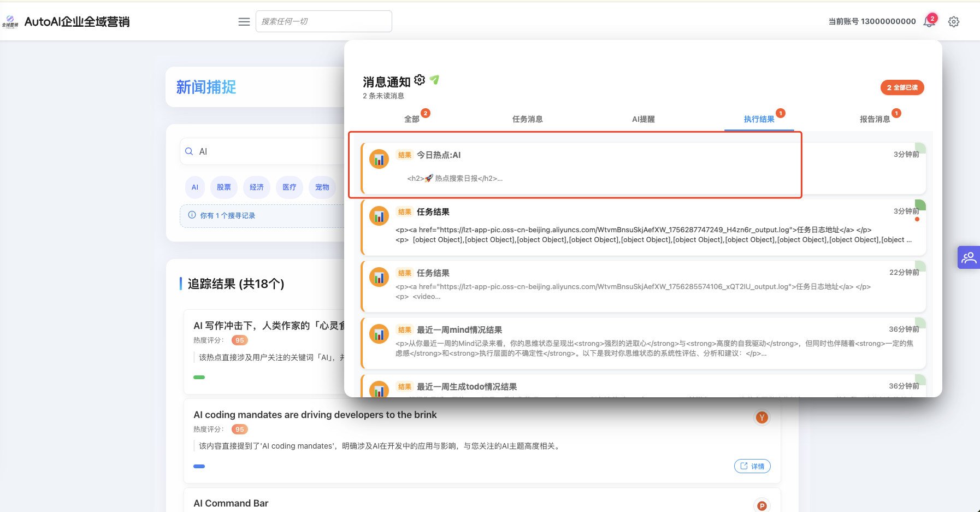
Task: Click the AutoAI logo in the header
Action: [x=10, y=22]
